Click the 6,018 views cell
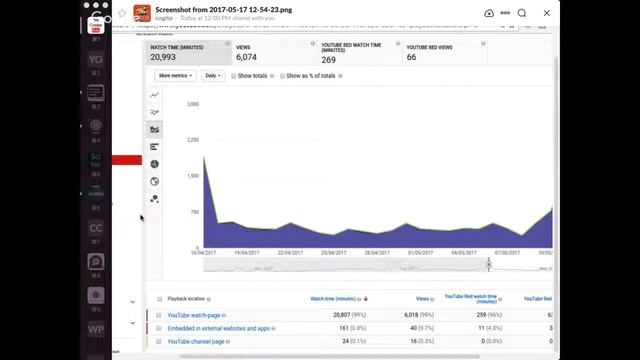 (x=419, y=315)
